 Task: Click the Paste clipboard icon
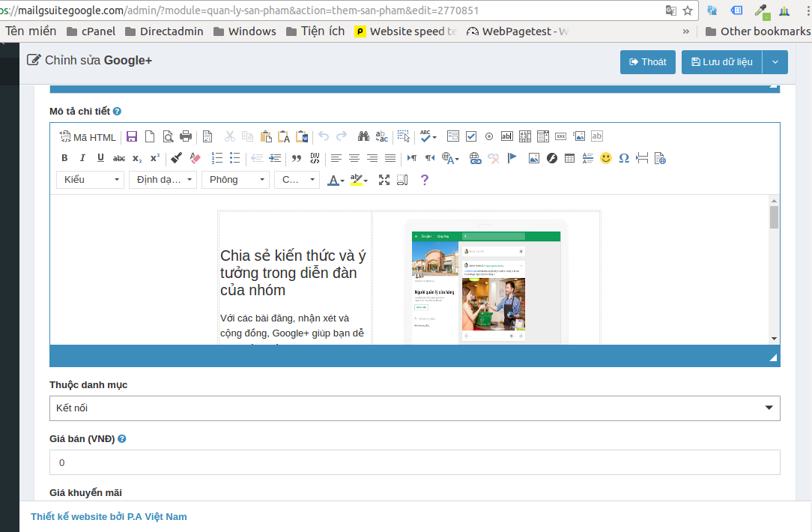(266, 137)
